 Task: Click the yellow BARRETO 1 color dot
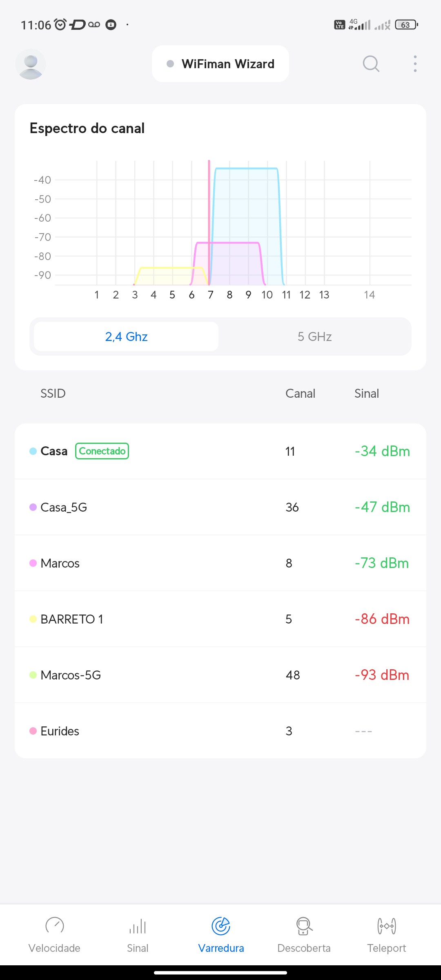click(33, 619)
